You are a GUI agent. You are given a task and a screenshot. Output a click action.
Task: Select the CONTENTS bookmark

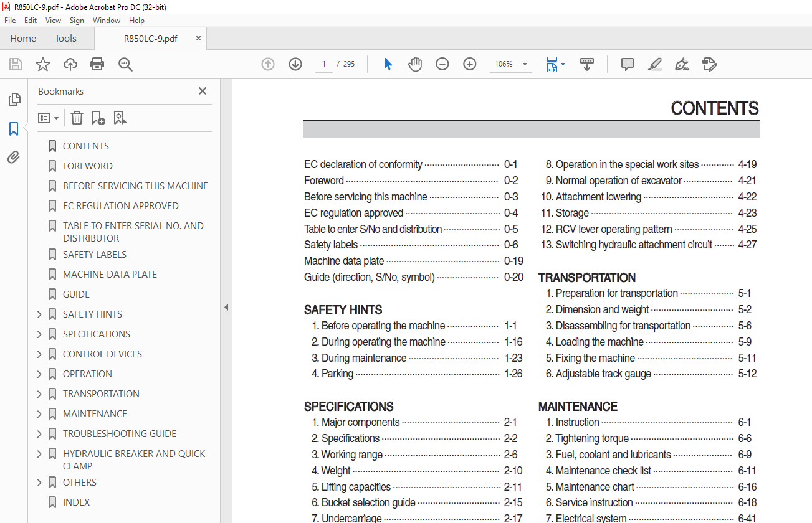(86, 146)
